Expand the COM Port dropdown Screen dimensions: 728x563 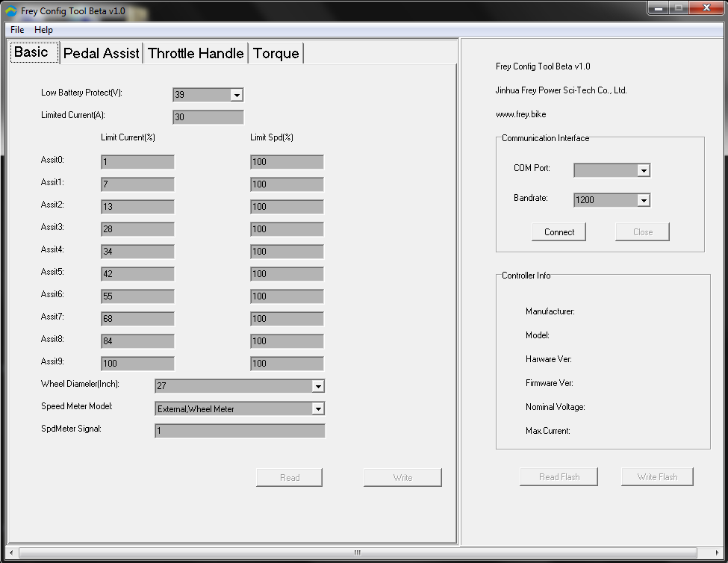coord(643,170)
